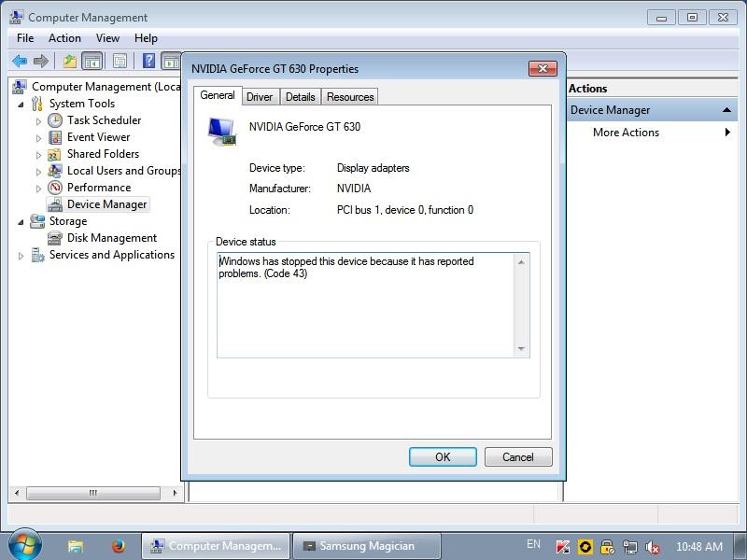Click the Storage tree icon

37,221
